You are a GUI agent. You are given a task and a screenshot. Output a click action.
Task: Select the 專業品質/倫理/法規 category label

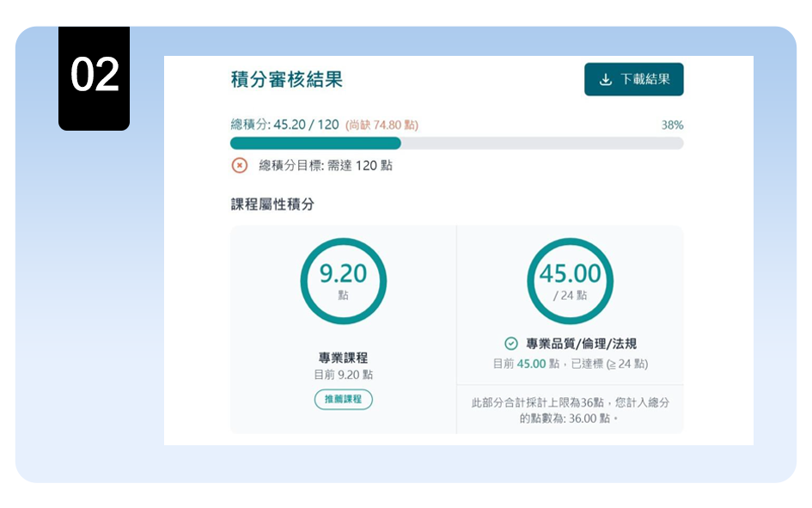[x=581, y=344]
